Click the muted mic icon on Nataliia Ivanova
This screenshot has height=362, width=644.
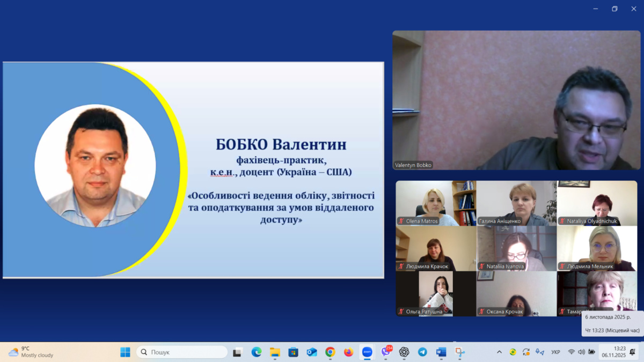point(481,266)
